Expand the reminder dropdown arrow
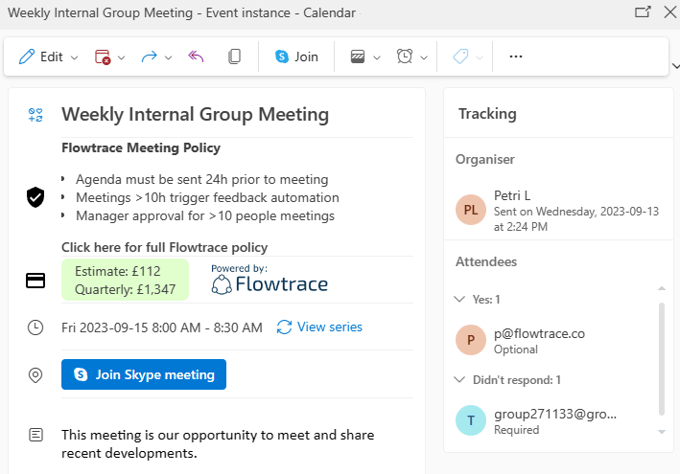 click(424, 57)
